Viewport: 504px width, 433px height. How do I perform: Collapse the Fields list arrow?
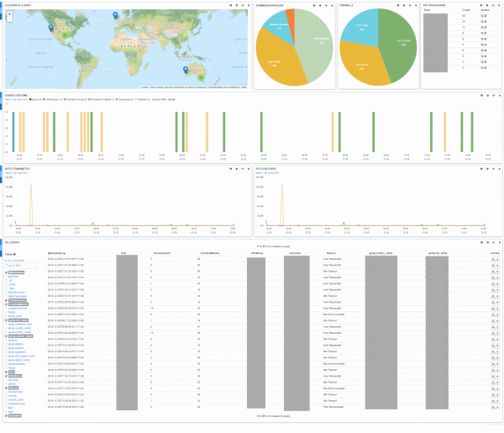tap(14, 253)
